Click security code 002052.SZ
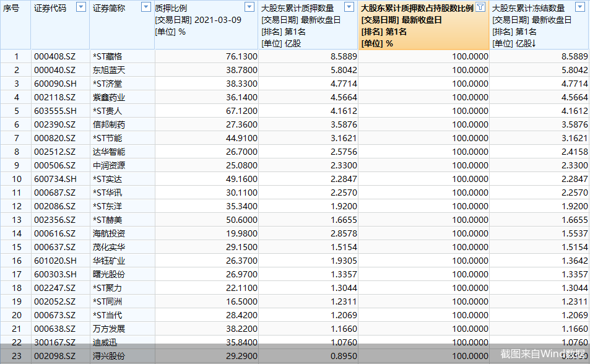 (x=55, y=301)
